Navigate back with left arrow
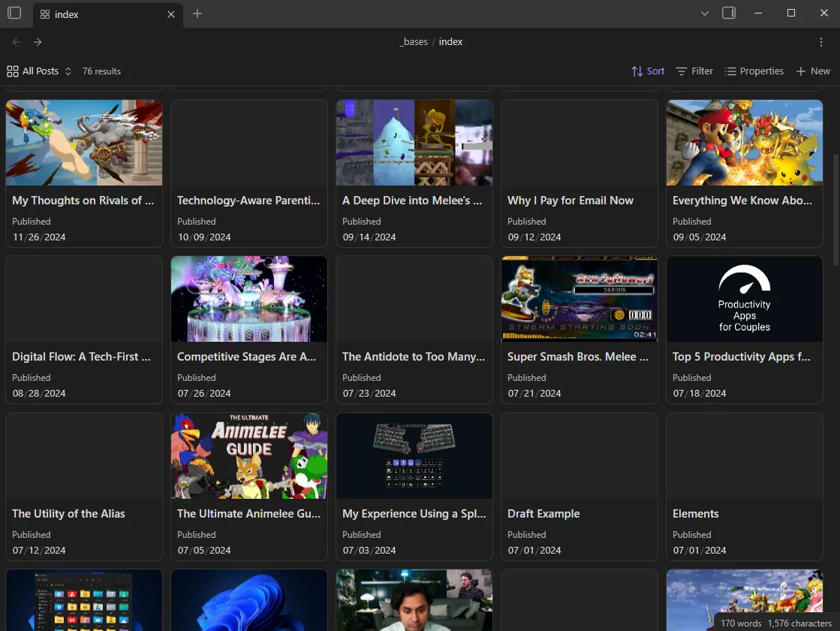 pyautogui.click(x=17, y=42)
